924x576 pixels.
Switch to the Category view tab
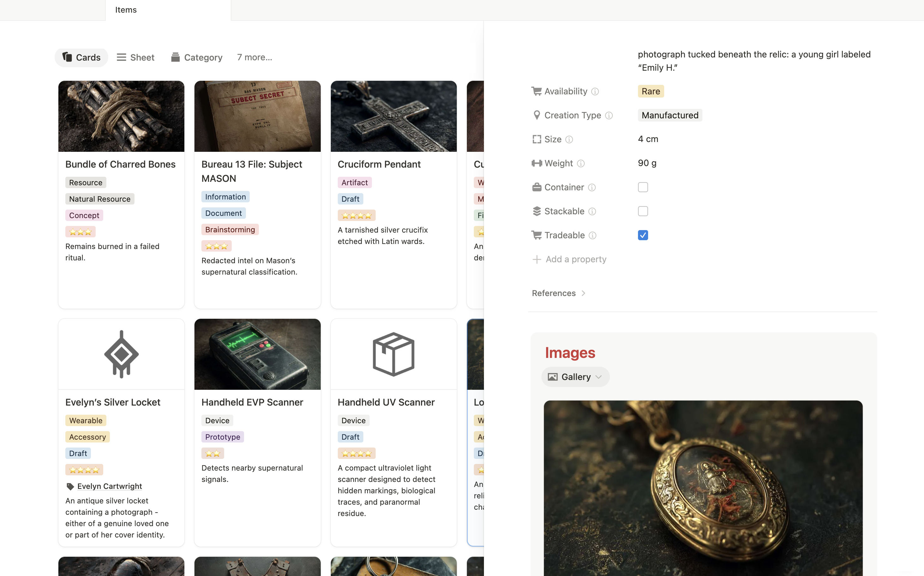[197, 57]
